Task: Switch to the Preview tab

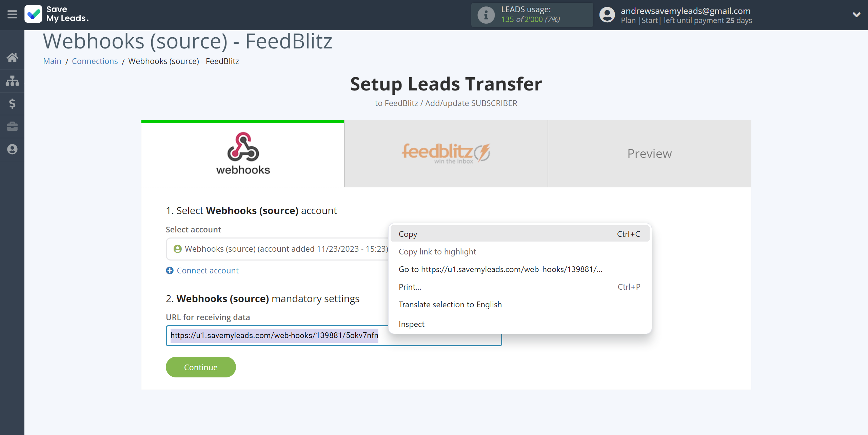Action: coord(649,152)
